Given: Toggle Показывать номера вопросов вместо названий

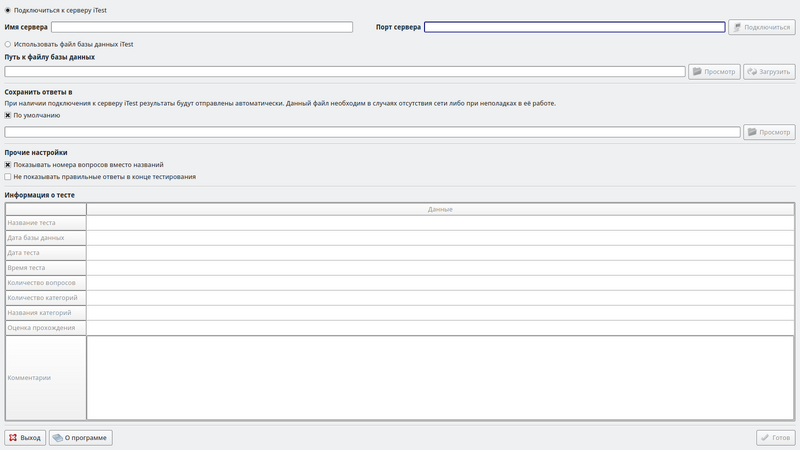Looking at the screenshot, I should pyautogui.click(x=9, y=165).
